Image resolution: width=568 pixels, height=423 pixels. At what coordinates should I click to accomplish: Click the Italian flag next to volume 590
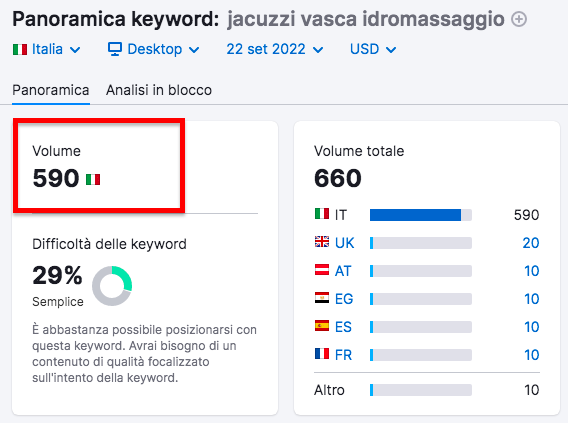(x=93, y=179)
